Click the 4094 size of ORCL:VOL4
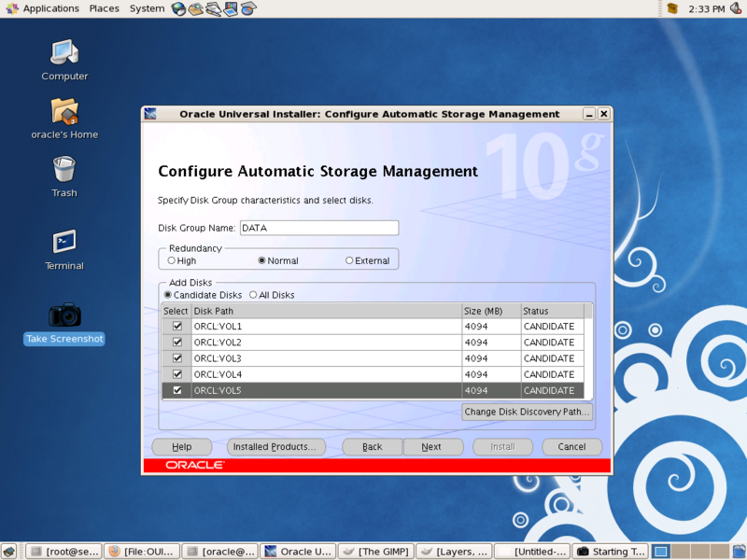The height and width of the screenshot is (560, 747). tap(492, 374)
